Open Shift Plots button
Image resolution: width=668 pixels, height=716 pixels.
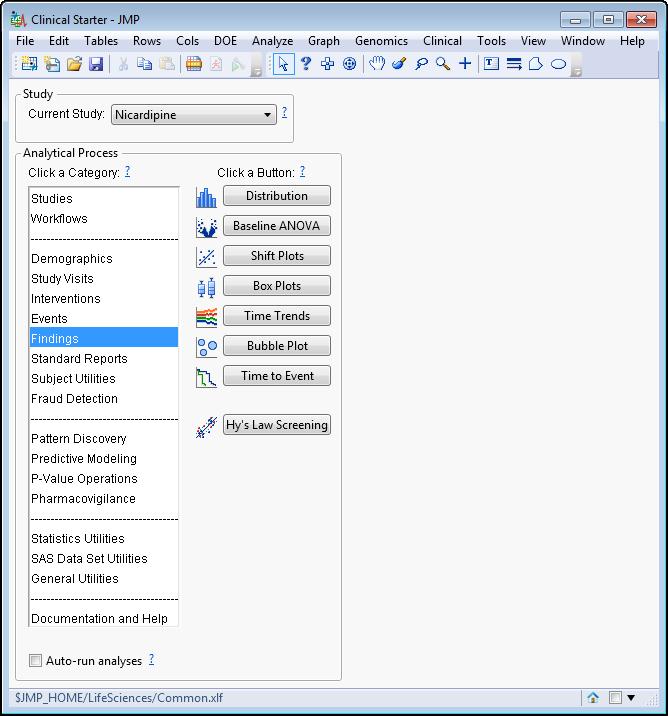[x=277, y=256]
